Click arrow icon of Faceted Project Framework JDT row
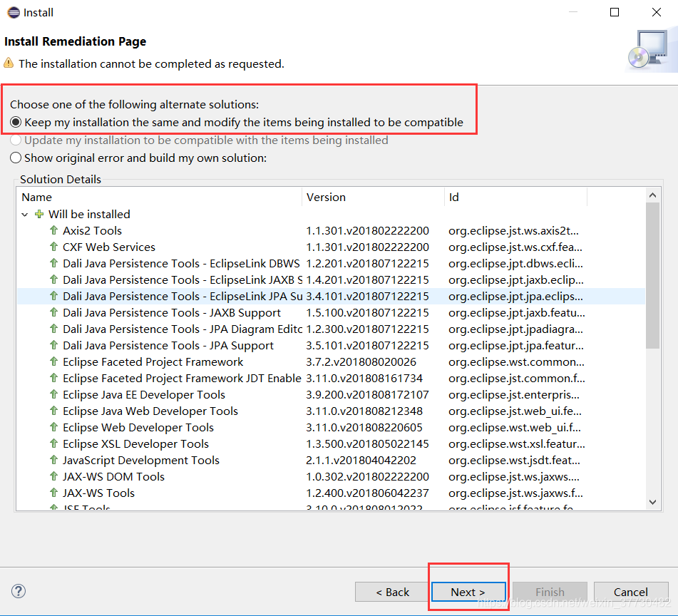Screen dimensions: 678x616 point(53,379)
